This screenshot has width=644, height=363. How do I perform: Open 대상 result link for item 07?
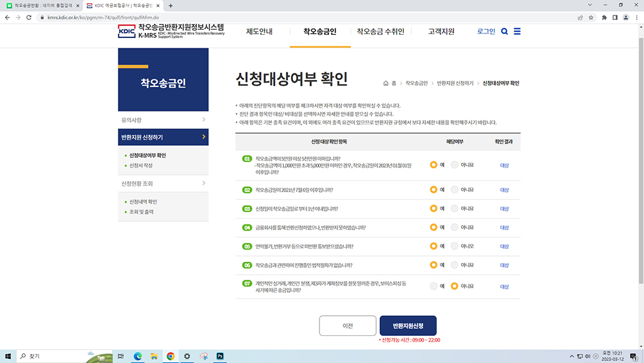click(504, 286)
